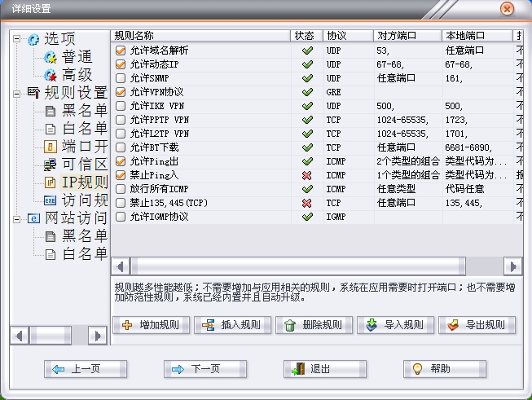Sort by the 规则名称 column header
Screen dimensions: 532x400
tap(200, 36)
